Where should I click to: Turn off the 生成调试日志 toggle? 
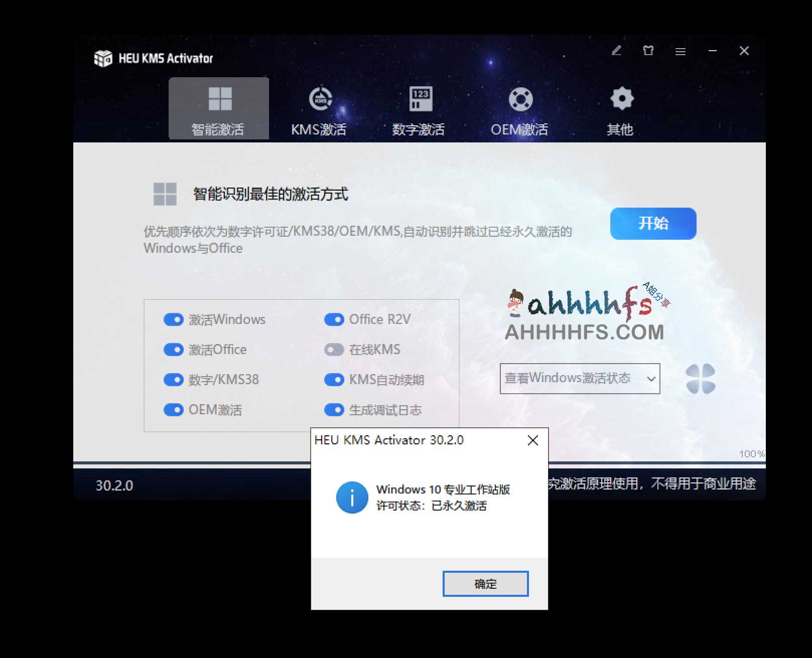334,410
